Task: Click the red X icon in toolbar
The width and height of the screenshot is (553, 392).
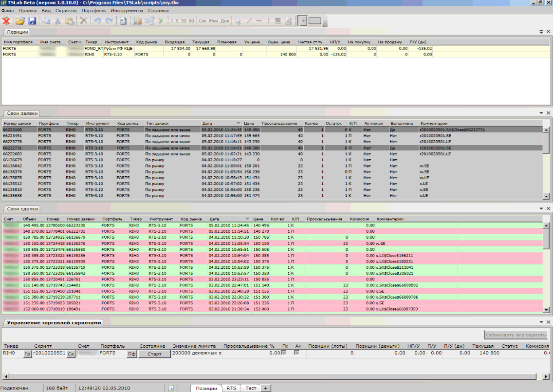Action: (7, 21)
